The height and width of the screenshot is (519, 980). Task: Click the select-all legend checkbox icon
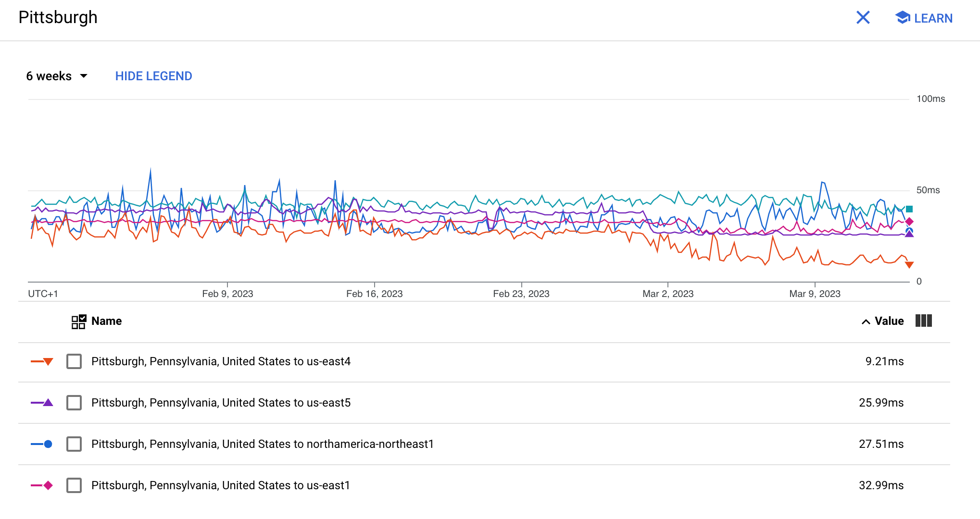coord(78,321)
